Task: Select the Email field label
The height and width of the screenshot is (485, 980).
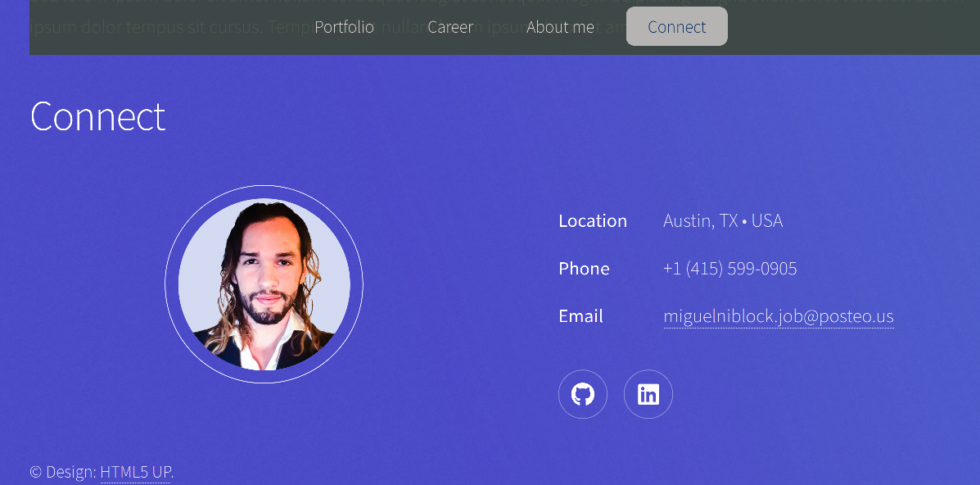Action: coord(580,316)
